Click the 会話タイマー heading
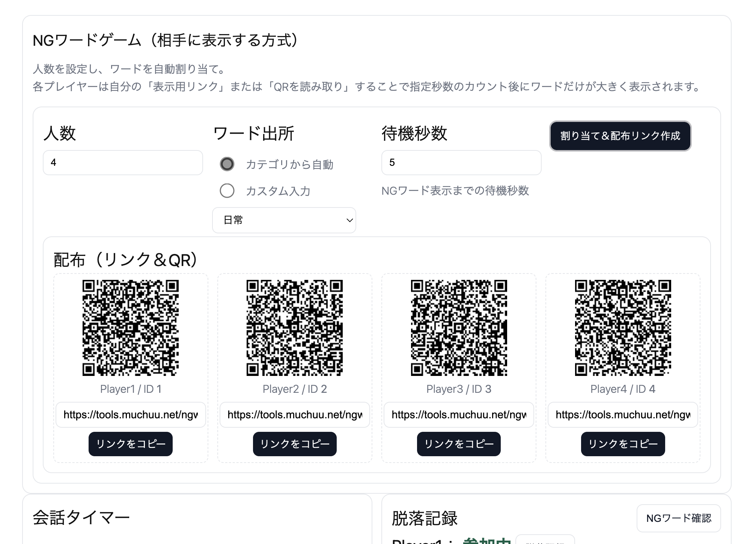 (x=81, y=518)
